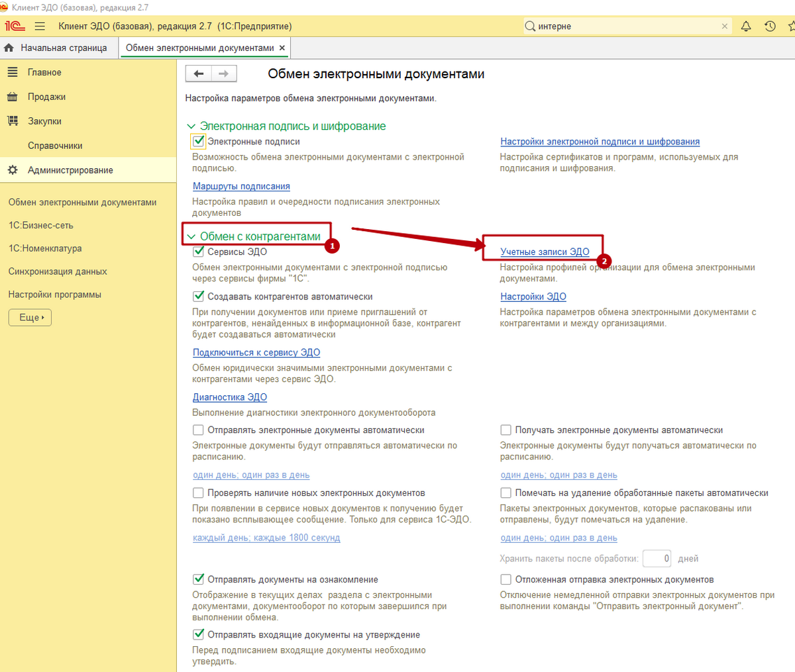The height and width of the screenshot is (672, 795).
Task: Clear the search field with X
Action: 725,26
